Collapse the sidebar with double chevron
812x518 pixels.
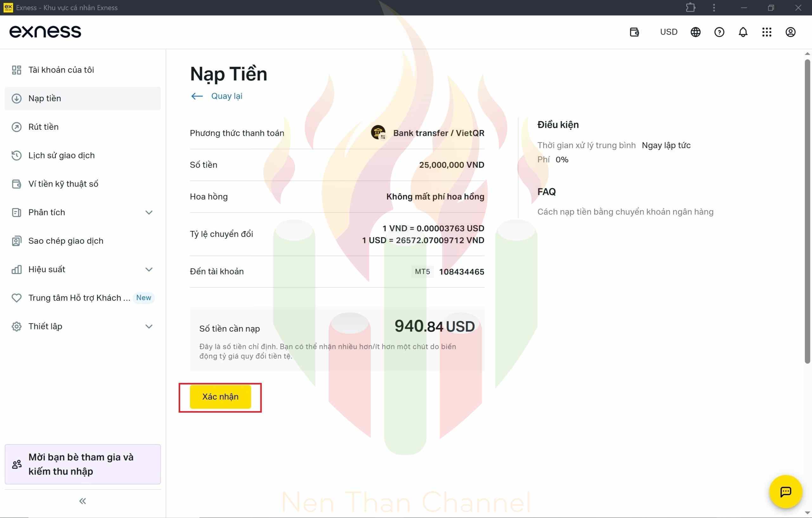coord(82,501)
